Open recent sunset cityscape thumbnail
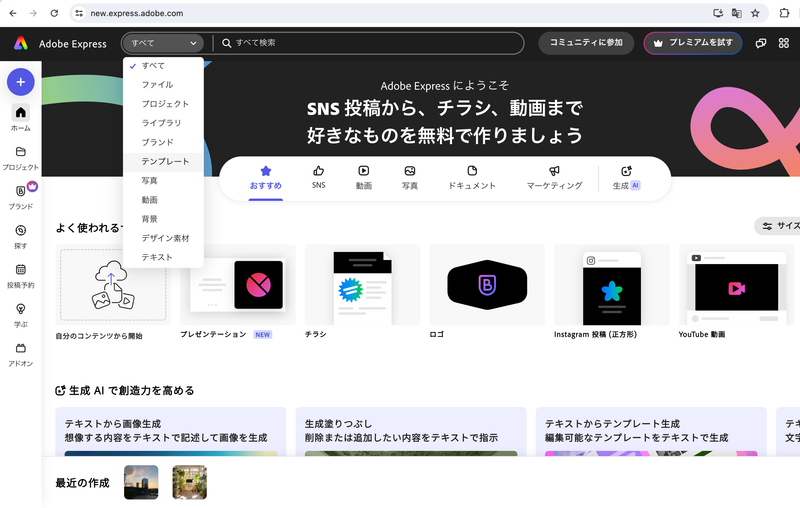 141,482
